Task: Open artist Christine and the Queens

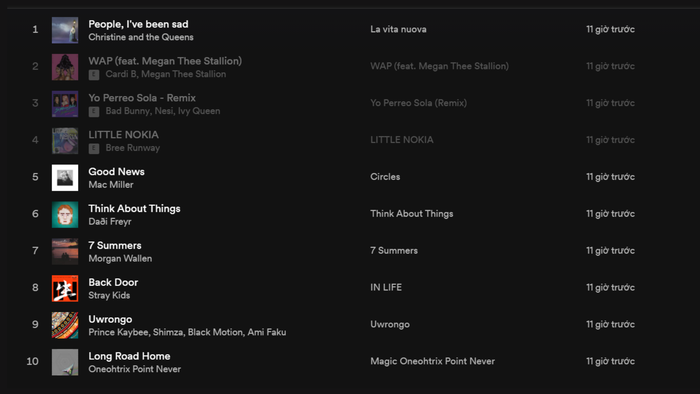Action: pyautogui.click(x=141, y=37)
